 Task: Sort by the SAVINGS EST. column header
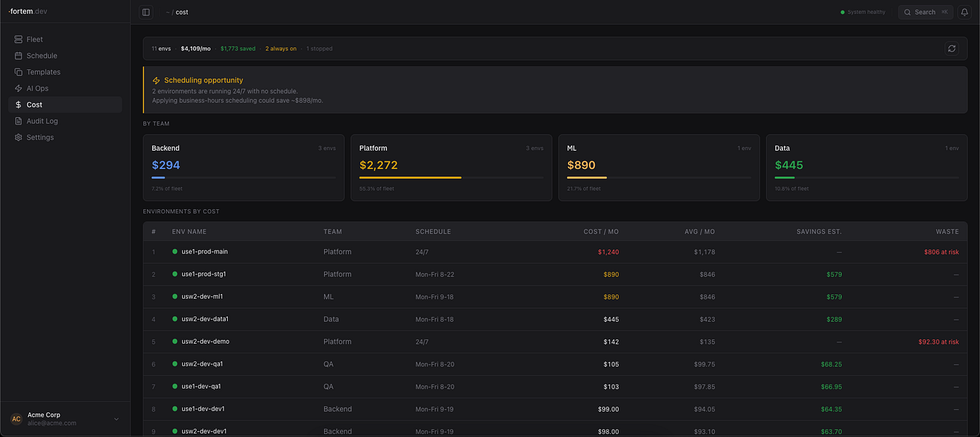(x=819, y=232)
